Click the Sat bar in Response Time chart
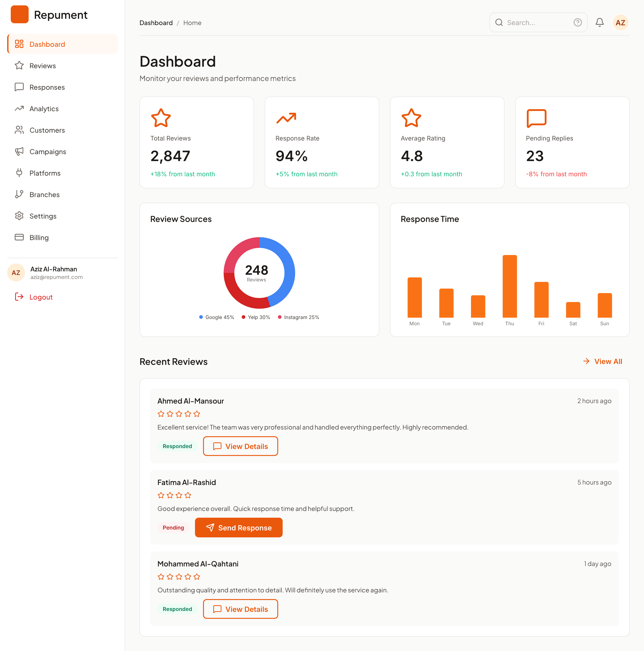This screenshot has height=651, width=644. [573, 310]
